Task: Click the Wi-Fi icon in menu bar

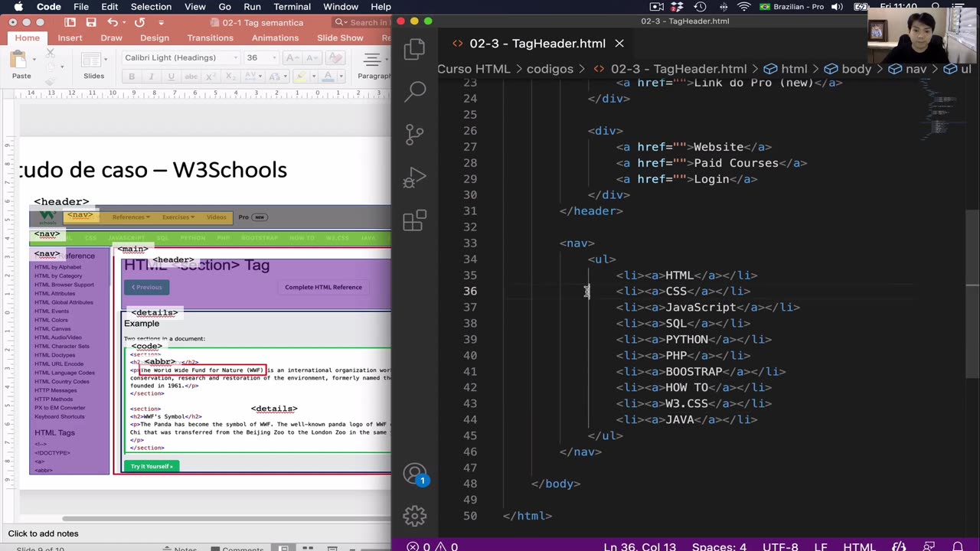Action: click(743, 7)
